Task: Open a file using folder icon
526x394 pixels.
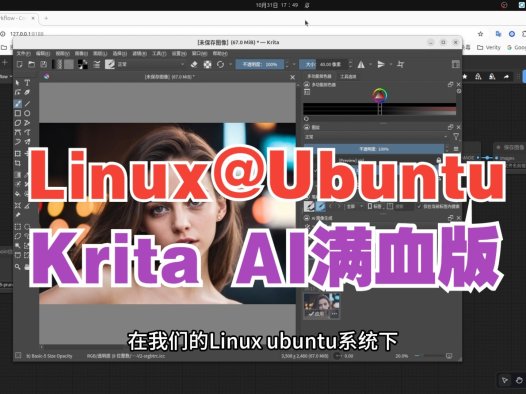Action: point(32,64)
